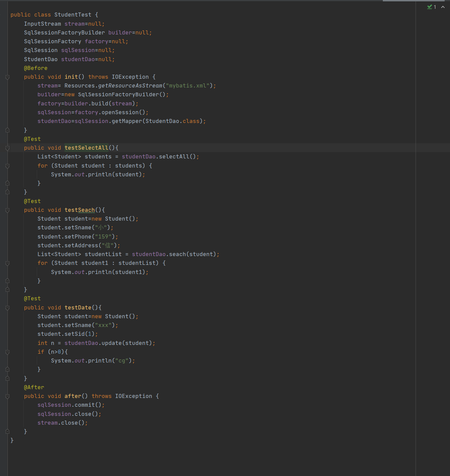Click setAddress method call

coord(81,246)
